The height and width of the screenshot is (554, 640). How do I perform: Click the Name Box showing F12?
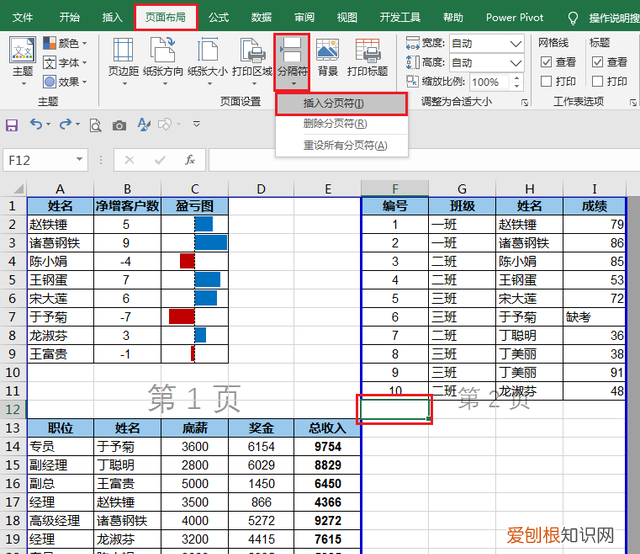click(x=39, y=160)
